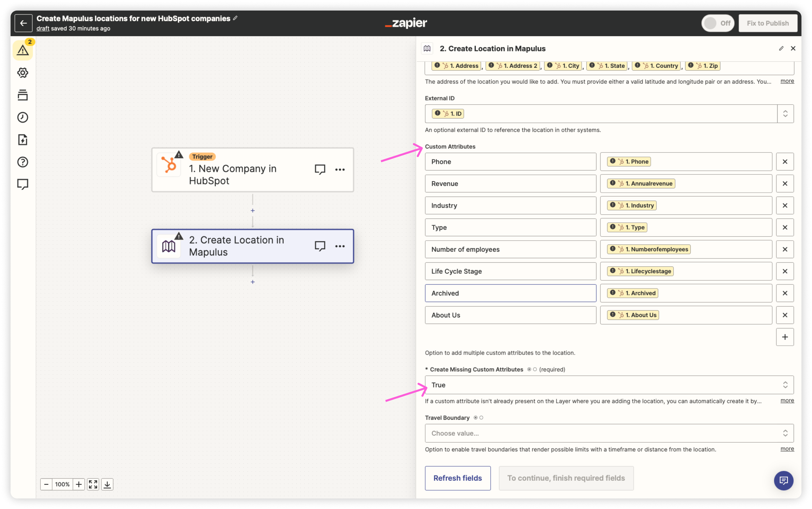Click the External ID field with 1. ID

click(x=601, y=114)
